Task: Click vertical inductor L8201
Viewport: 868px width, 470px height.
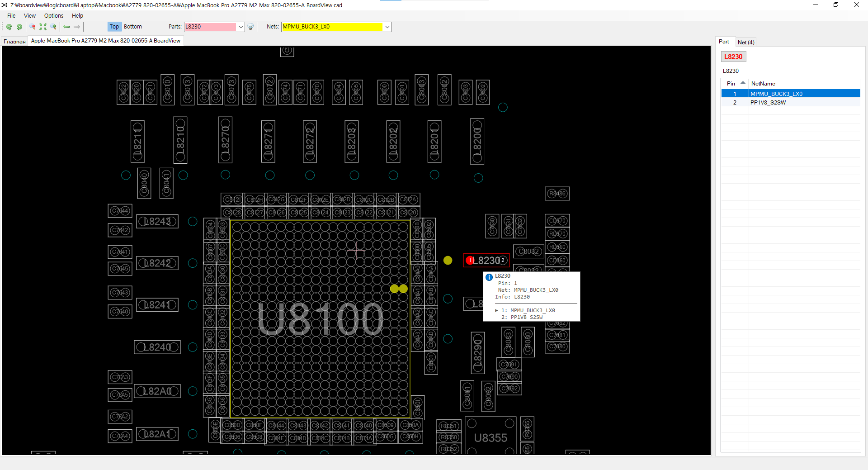Action: (x=434, y=142)
